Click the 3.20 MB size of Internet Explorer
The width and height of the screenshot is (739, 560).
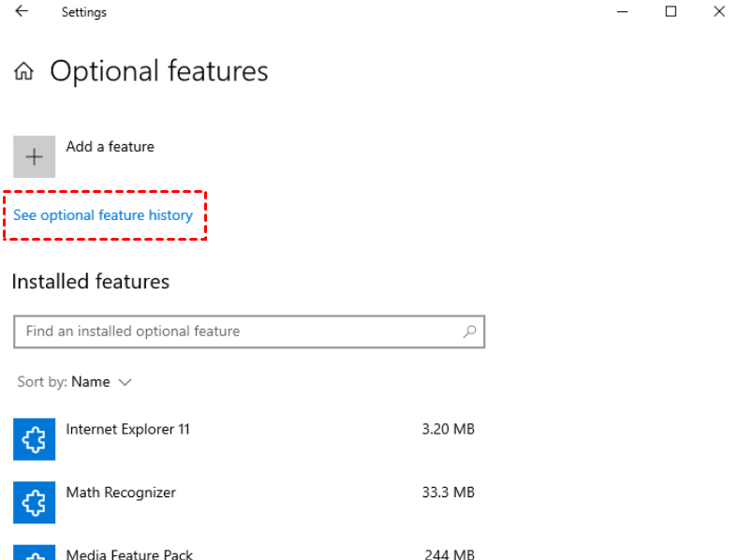coord(448,430)
